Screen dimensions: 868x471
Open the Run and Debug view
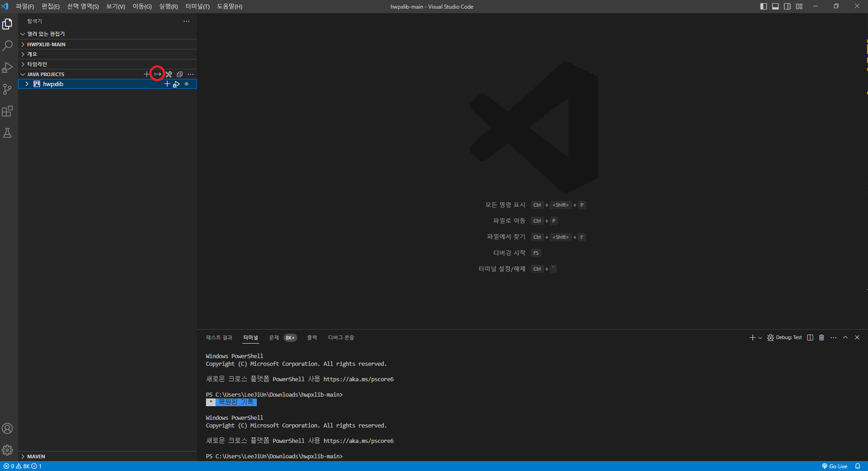tap(7, 68)
